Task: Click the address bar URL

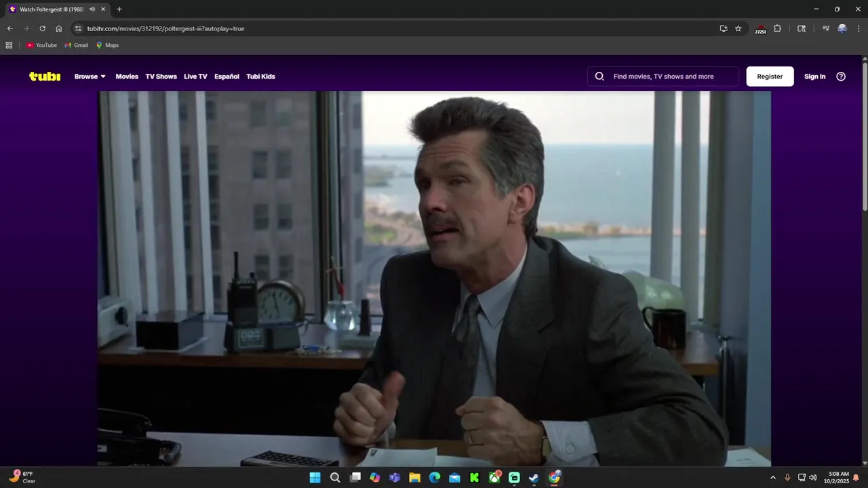Action: point(165,28)
